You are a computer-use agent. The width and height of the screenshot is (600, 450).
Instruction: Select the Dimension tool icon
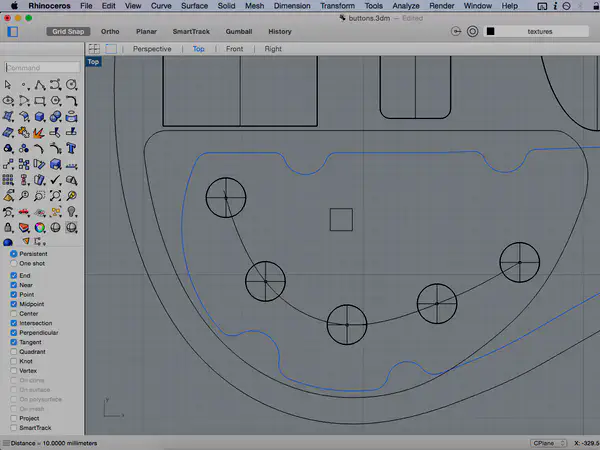click(x=71, y=165)
